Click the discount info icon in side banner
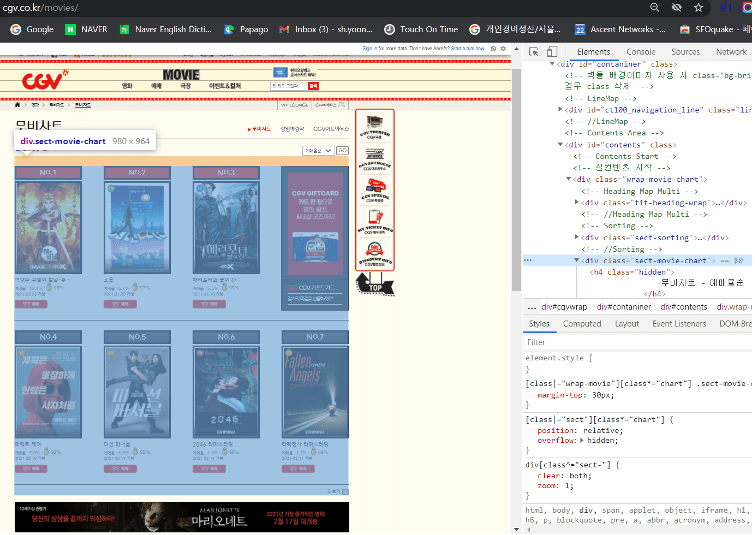755x535 pixels. [x=375, y=253]
